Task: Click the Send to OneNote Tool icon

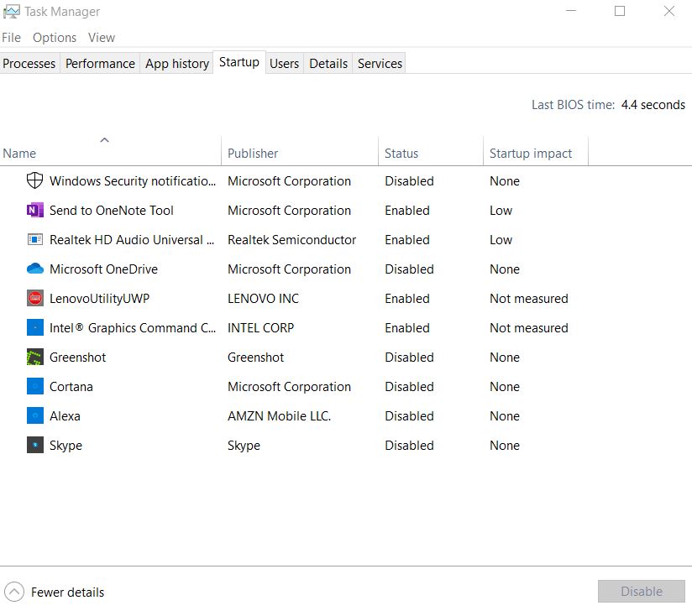Action: coord(35,211)
